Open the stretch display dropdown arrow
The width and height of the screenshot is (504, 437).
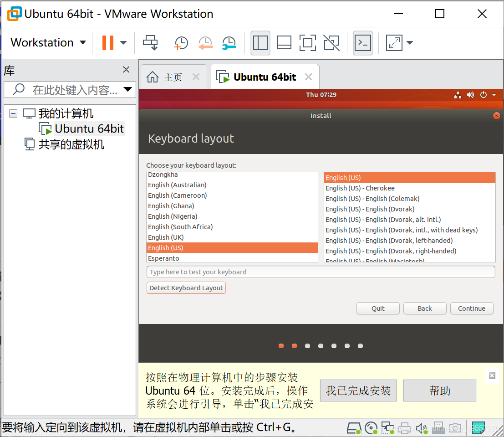pos(410,42)
